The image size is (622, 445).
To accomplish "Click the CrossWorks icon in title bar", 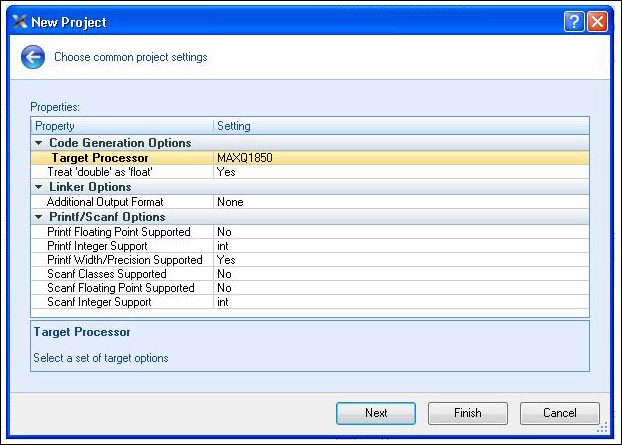I will coord(18,21).
